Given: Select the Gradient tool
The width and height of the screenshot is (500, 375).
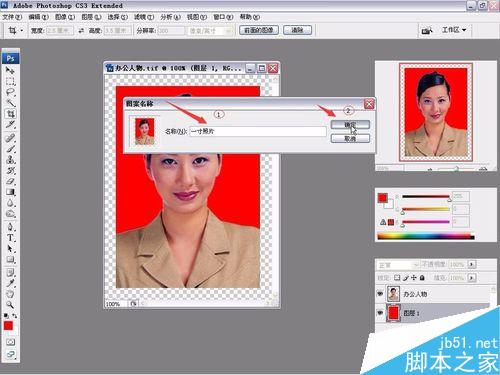Looking at the screenshot, I should pyautogui.click(x=10, y=192).
